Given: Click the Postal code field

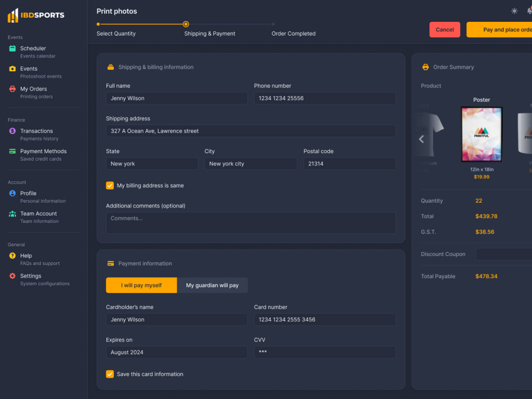Looking at the screenshot, I should click(x=350, y=164).
